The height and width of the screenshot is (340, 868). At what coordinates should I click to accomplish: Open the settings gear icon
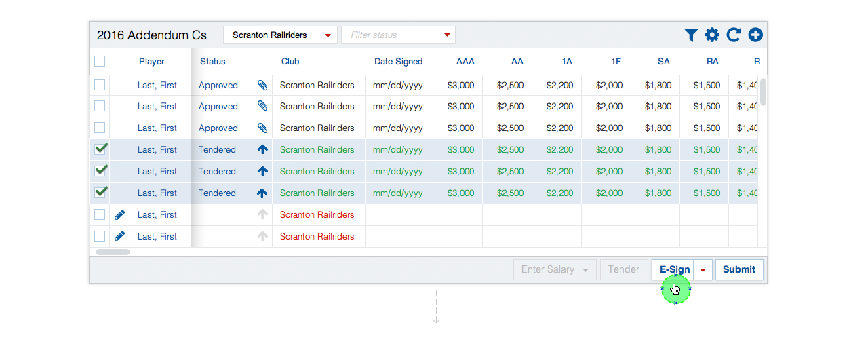712,35
